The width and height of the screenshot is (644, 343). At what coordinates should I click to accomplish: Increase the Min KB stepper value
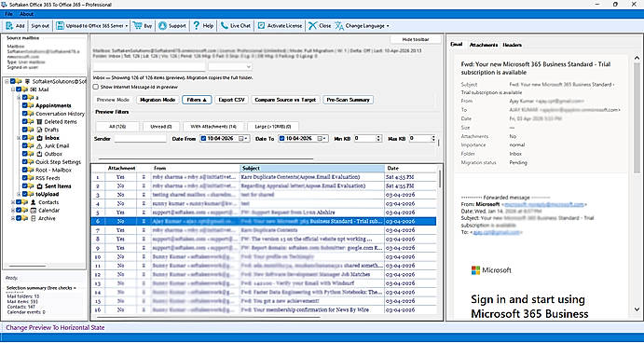pos(378,137)
